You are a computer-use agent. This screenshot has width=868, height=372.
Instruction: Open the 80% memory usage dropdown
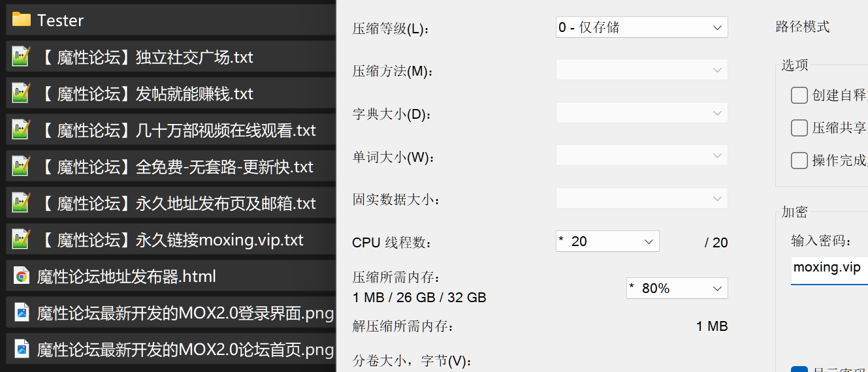677,288
